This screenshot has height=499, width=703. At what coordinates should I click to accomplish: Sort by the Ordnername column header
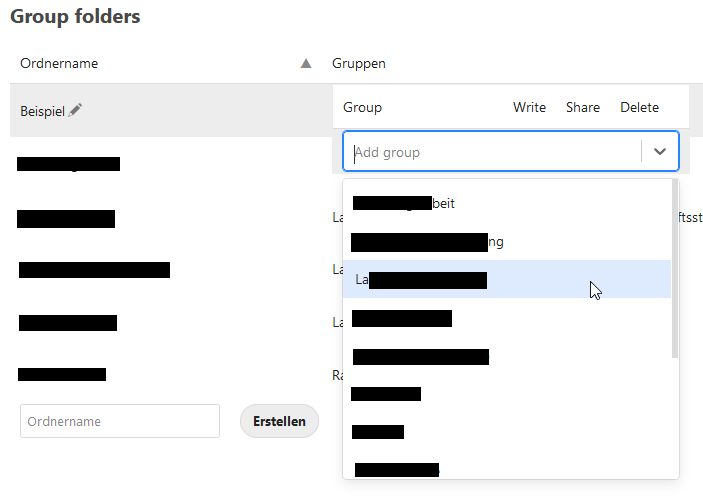point(59,63)
